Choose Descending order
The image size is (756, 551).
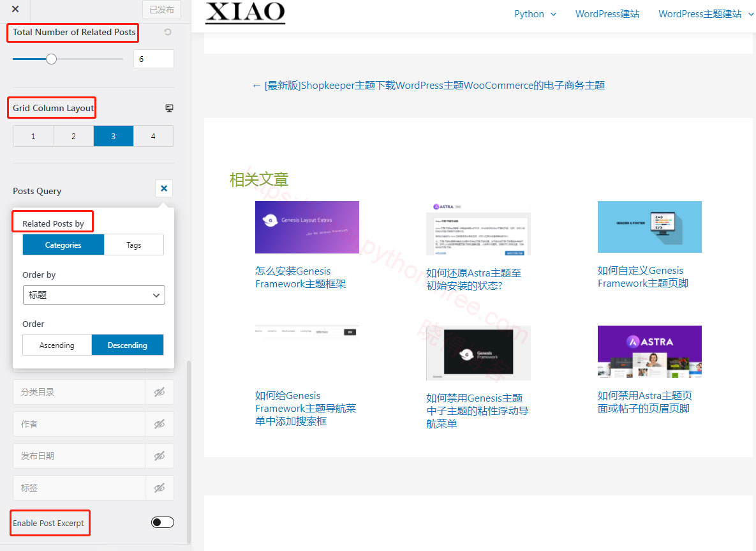[128, 345]
